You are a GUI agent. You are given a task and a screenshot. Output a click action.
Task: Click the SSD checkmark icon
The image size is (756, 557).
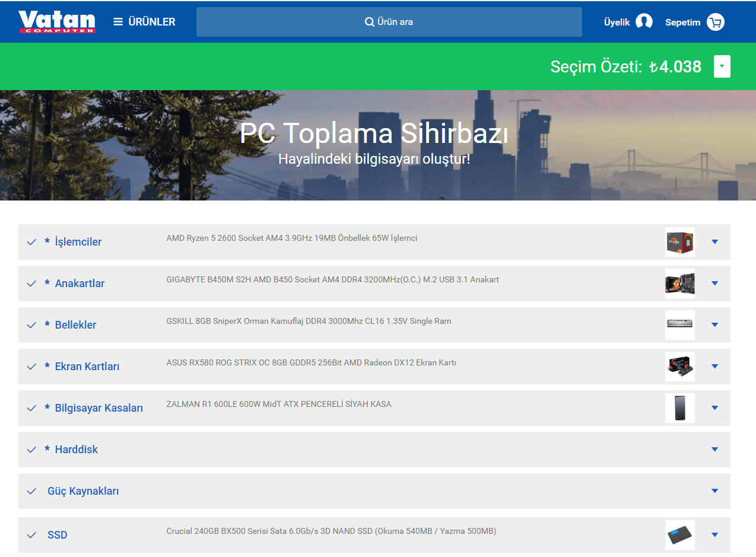click(31, 535)
